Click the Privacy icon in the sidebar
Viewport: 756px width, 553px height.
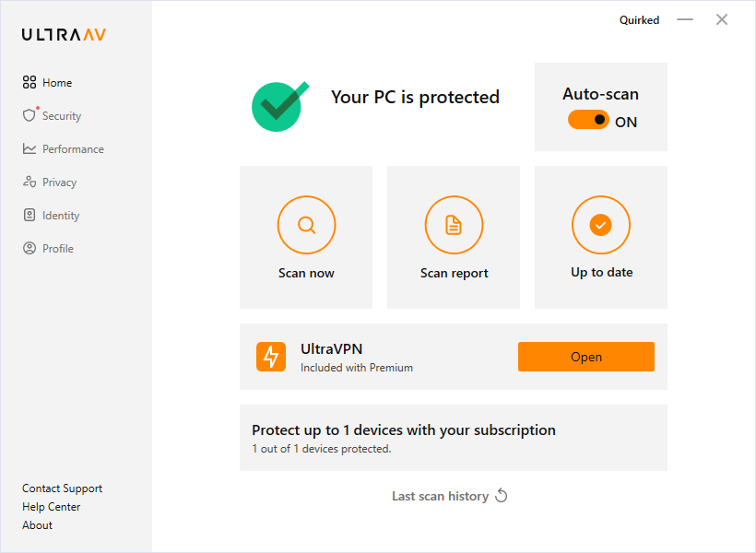click(x=30, y=182)
